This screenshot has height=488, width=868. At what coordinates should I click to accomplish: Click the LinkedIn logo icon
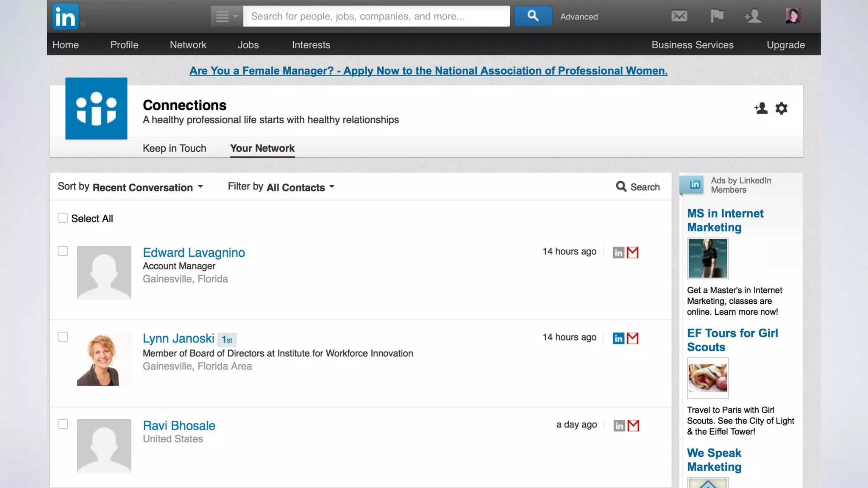65,17
